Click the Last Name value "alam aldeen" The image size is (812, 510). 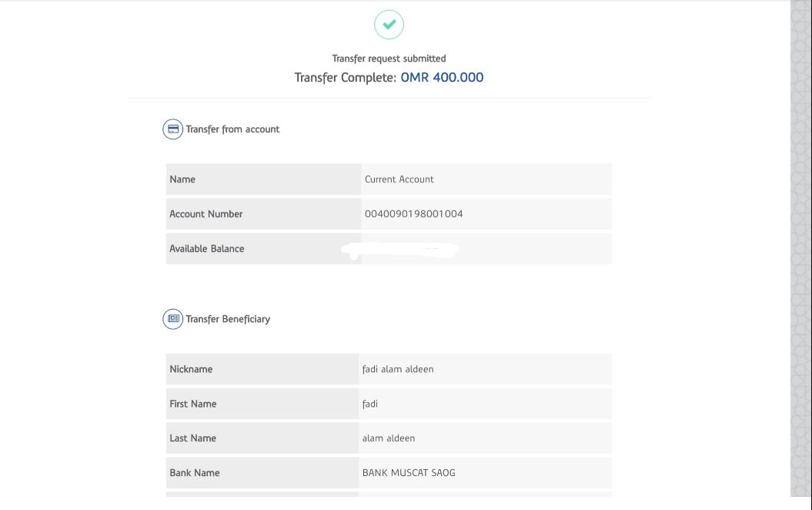click(389, 438)
